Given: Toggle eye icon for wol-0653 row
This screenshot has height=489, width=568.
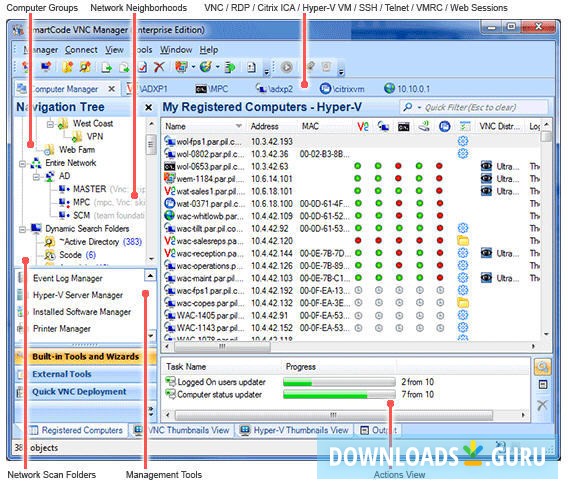Looking at the screenshot, I should tap(486, 166).
